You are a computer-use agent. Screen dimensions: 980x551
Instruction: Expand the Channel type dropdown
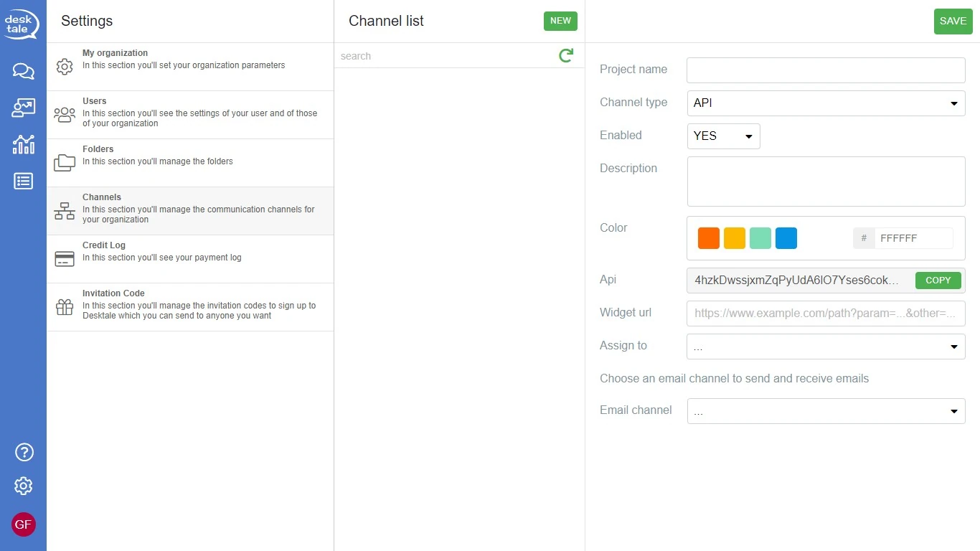tap(826, 103)
